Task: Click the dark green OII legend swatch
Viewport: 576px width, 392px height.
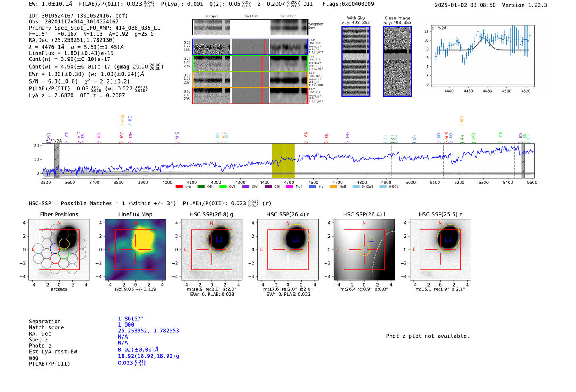Action: [201, 187]
